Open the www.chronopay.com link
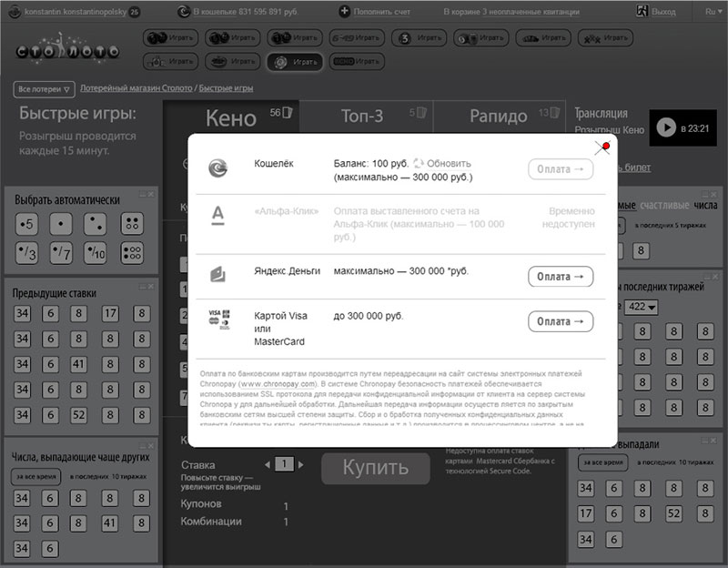This screenshot has width=728, height=568. [275, 385]
